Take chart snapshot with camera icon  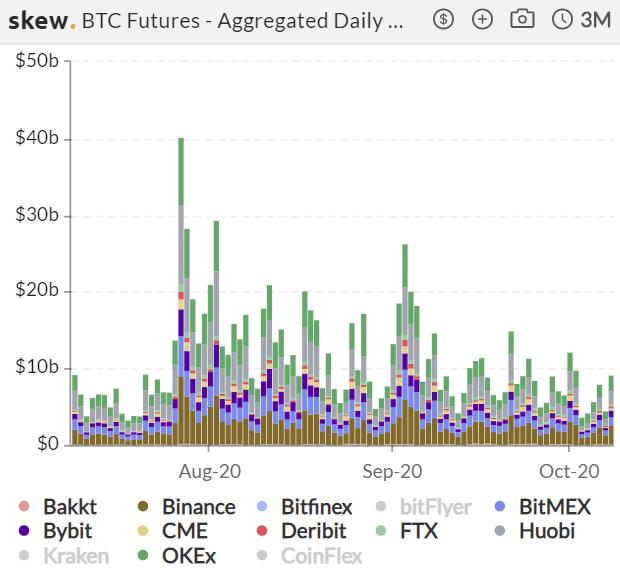tap(522, 19)
